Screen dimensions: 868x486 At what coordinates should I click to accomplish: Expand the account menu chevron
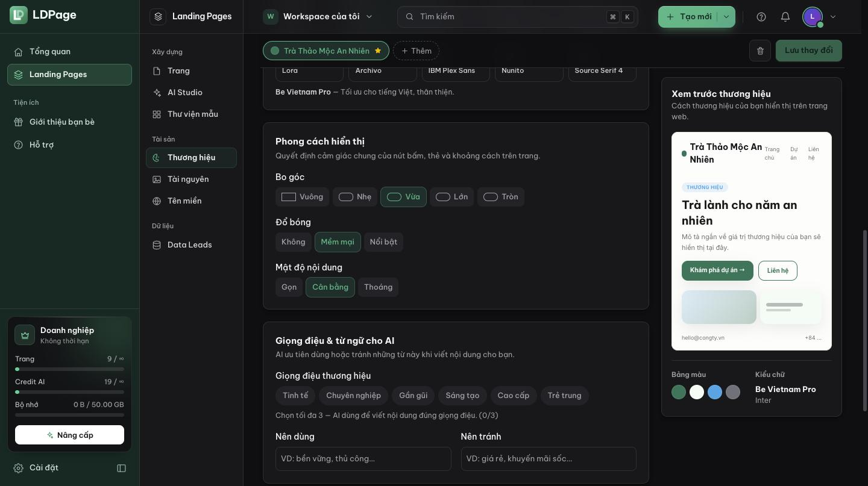pos(833,17)
